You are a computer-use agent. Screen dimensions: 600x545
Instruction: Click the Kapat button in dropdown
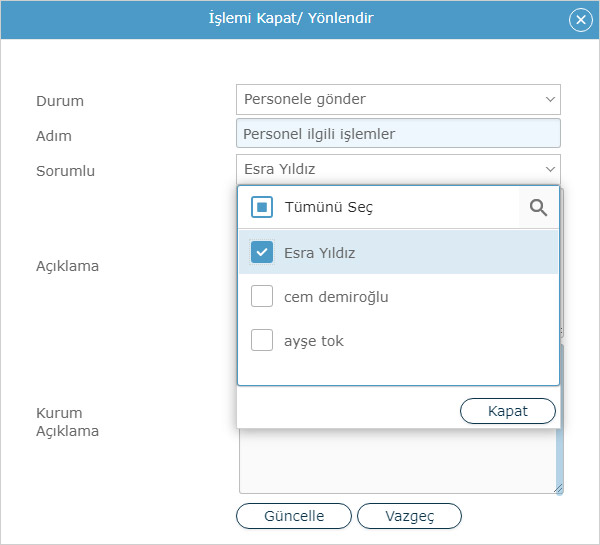[x=507, y=411]
